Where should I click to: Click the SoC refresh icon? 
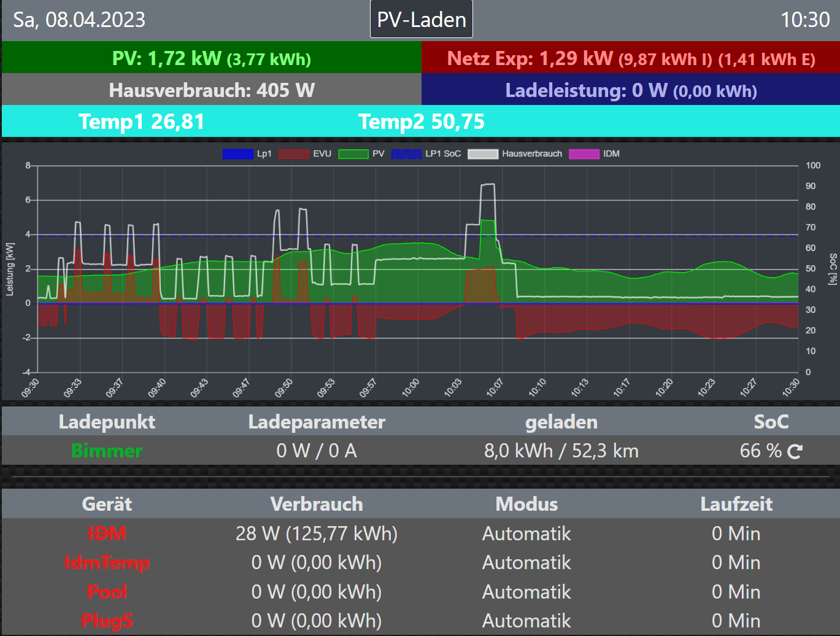click(795, 452)
